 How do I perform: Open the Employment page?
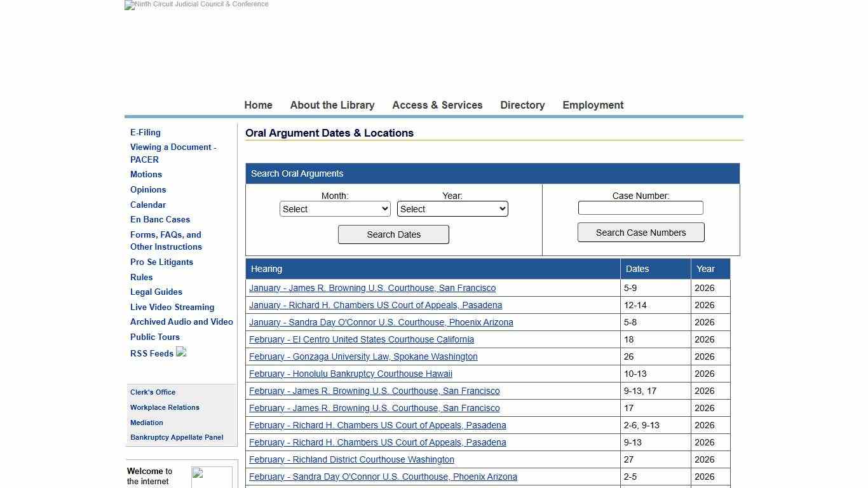click(x=592, y=105)
